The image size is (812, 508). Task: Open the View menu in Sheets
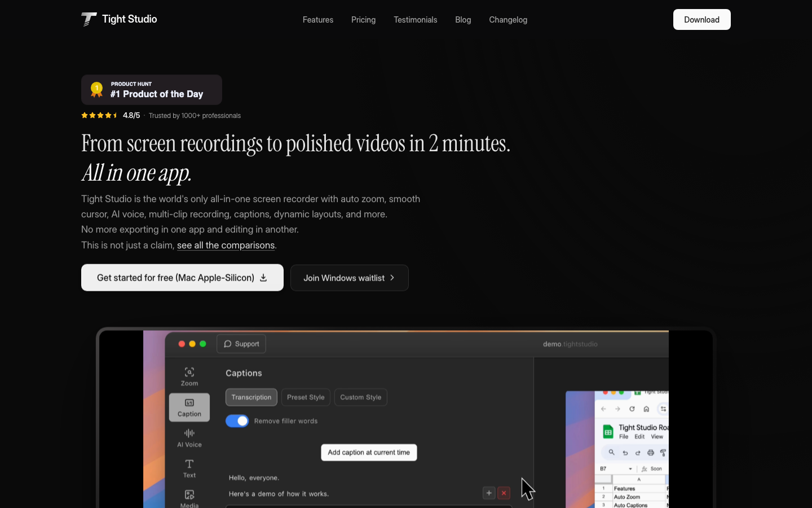pyautogui.click(x=657, y=437)
